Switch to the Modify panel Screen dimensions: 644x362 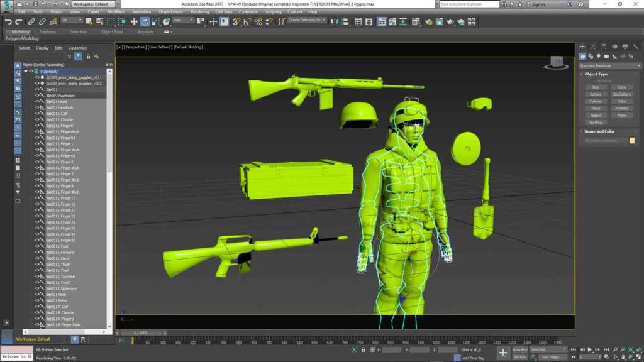coord(592,47)
